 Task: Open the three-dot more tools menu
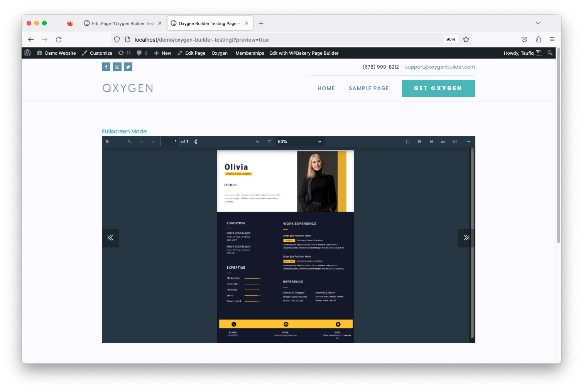tap(468, 141)
